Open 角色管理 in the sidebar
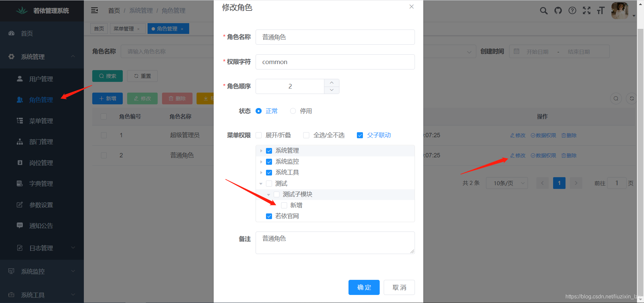644x303 pixels. point(42,100)
